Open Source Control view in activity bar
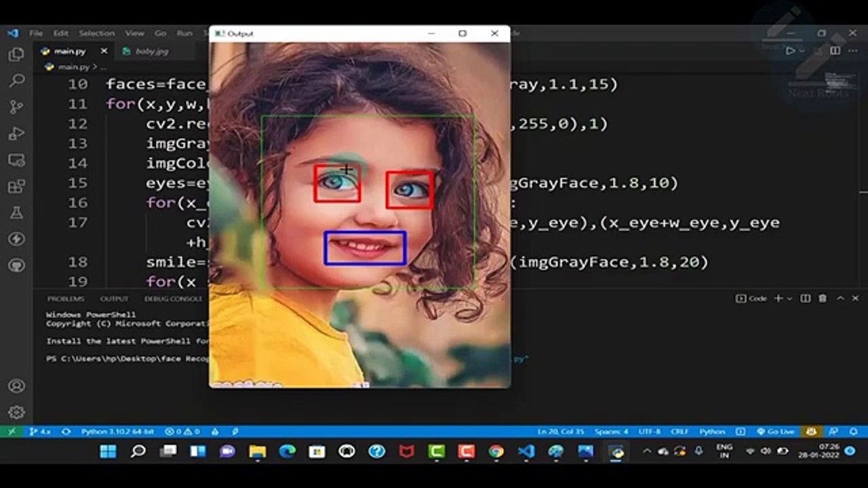 pyautogui.click(x=16, y=107)
